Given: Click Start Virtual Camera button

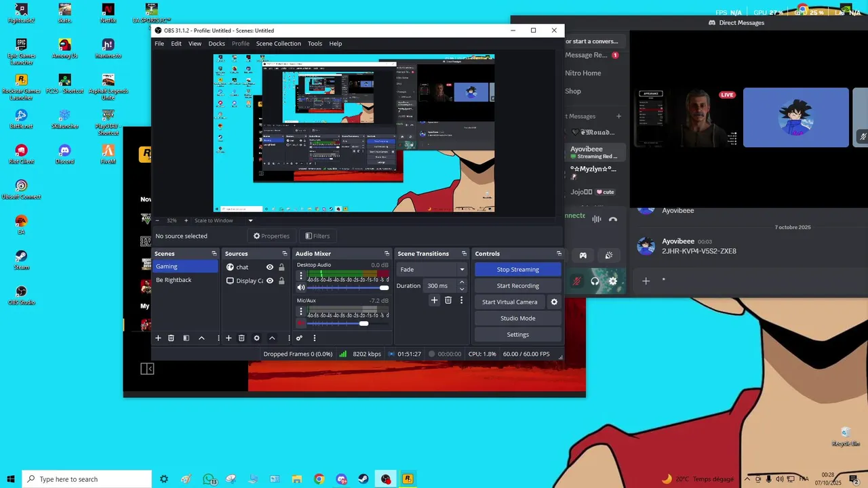Looking at the screenshot, I should pos(510,302).
